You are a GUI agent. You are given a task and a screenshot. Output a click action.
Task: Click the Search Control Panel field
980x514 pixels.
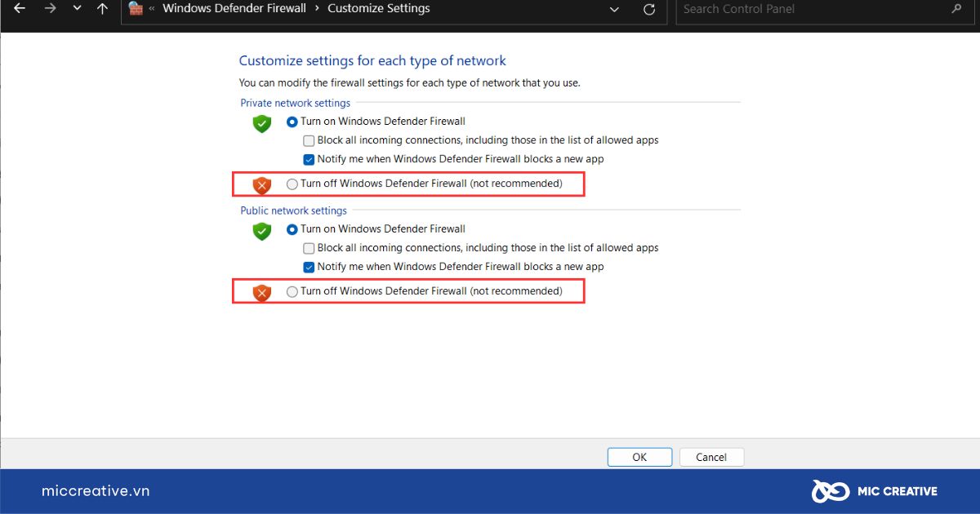click(823, 9)
